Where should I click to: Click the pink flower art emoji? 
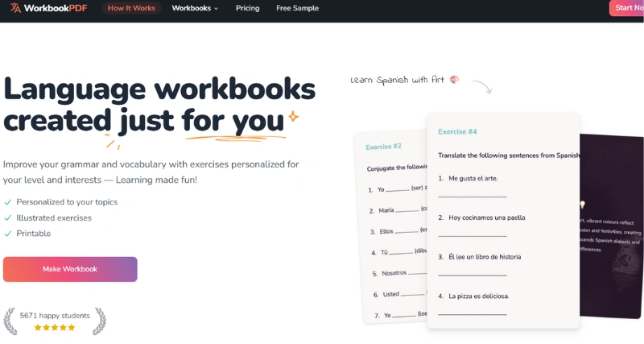point(455,80)
